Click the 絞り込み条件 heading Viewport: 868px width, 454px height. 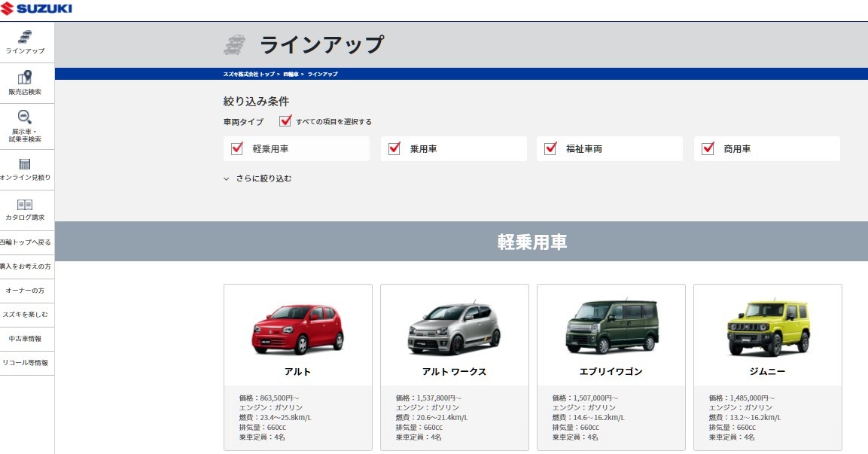[x=256, y=102]
